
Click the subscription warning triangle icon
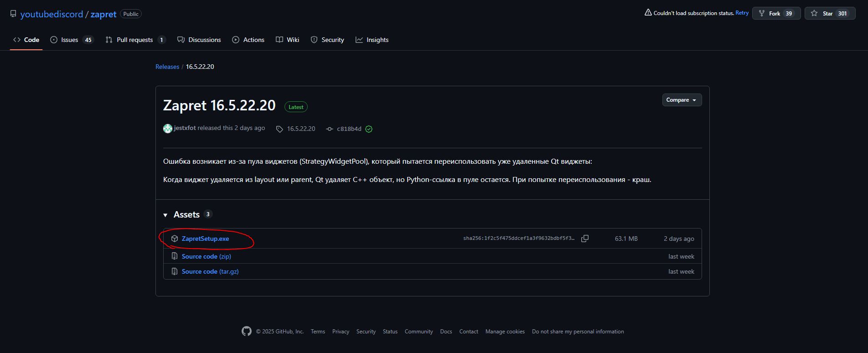coord(648,12)
